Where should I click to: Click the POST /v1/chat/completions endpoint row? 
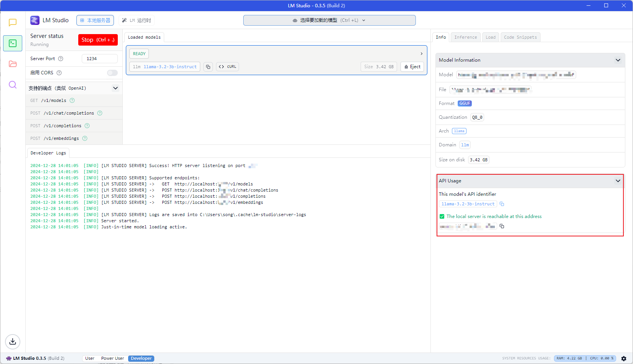(x=74, y=113)
